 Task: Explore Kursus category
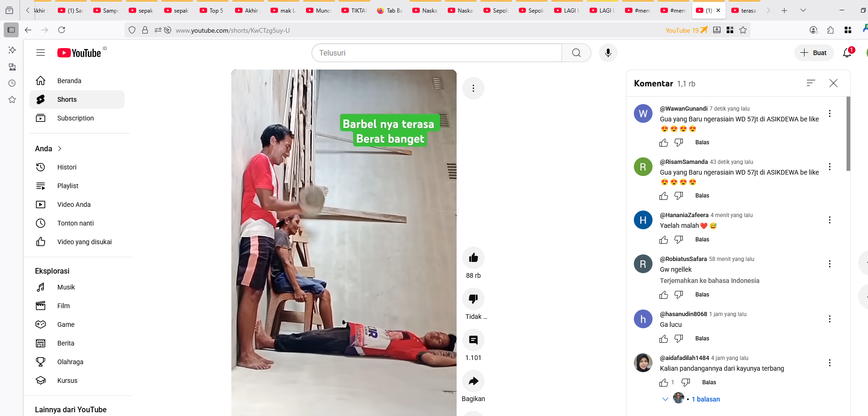[x=77, y=381]
